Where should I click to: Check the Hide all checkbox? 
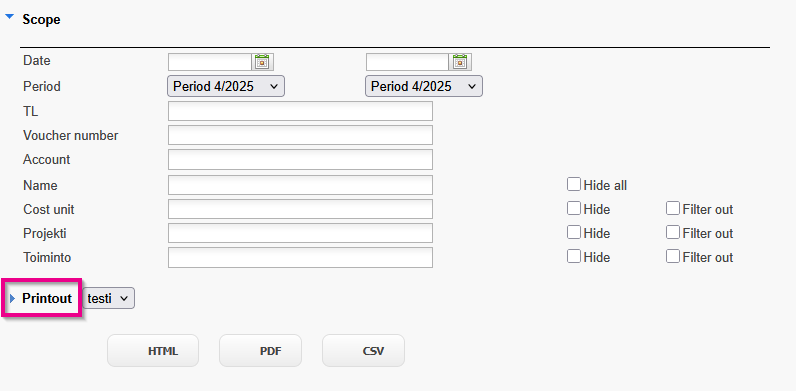click(x=574, y=184)
